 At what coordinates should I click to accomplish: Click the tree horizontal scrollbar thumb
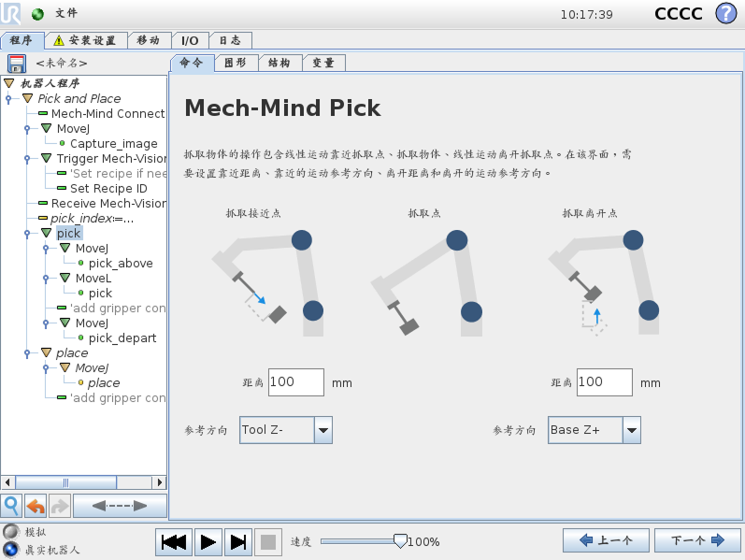(66, 482)
